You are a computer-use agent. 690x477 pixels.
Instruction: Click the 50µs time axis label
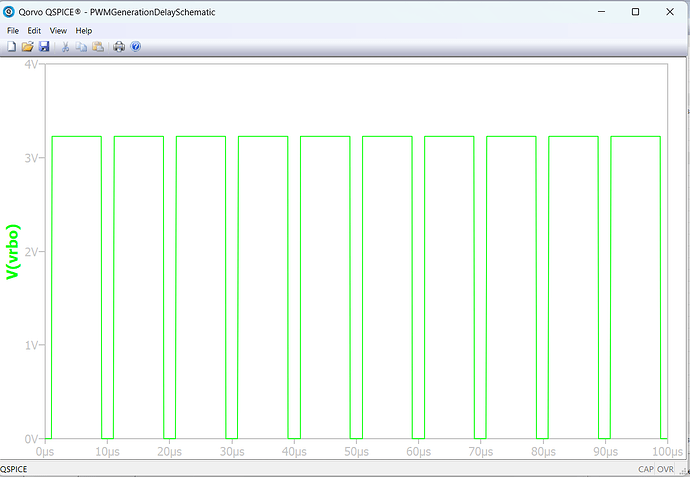(356, 452)
